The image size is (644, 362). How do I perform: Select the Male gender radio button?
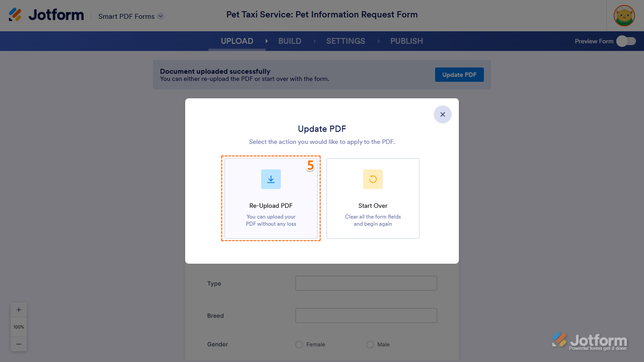pyautogui.click(x=370, y=345)
